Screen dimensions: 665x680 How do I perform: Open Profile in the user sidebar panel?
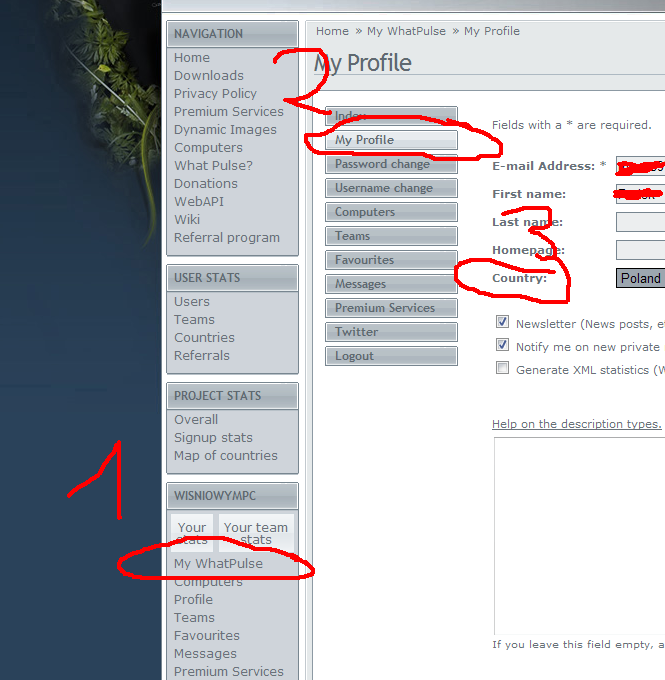(193, 600)
